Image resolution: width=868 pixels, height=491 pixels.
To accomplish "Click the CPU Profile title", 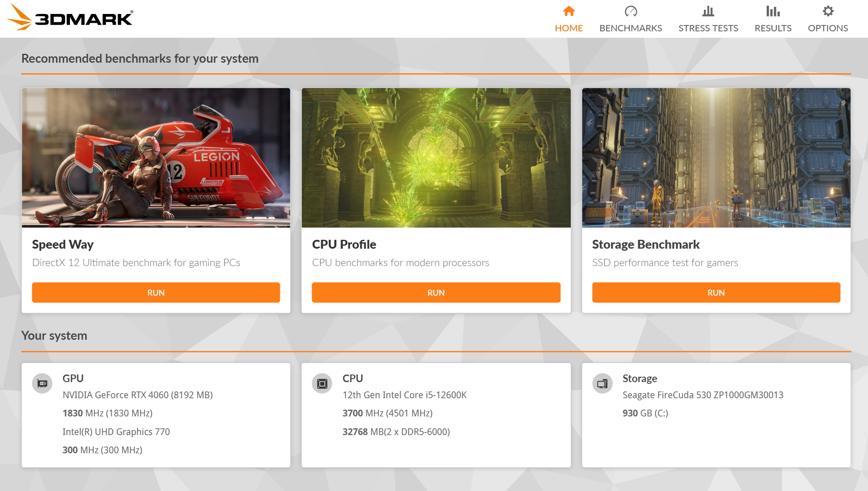I will 344,244.
